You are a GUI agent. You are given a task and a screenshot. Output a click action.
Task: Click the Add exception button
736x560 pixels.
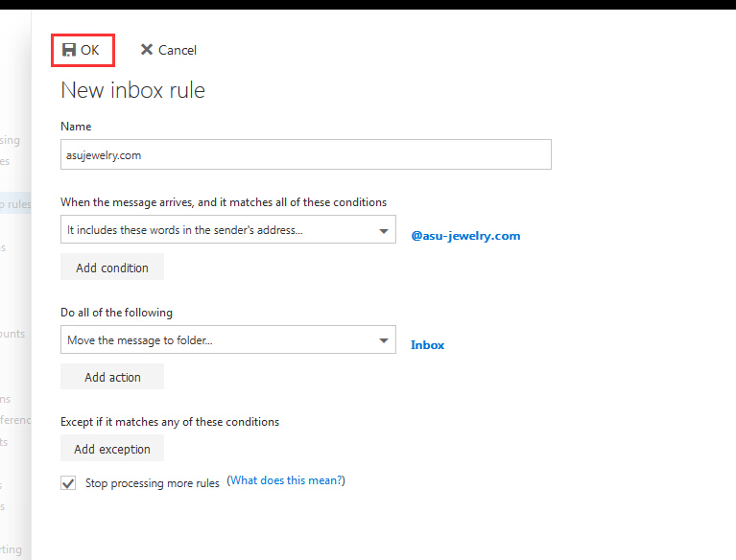(x=112, y=449)
